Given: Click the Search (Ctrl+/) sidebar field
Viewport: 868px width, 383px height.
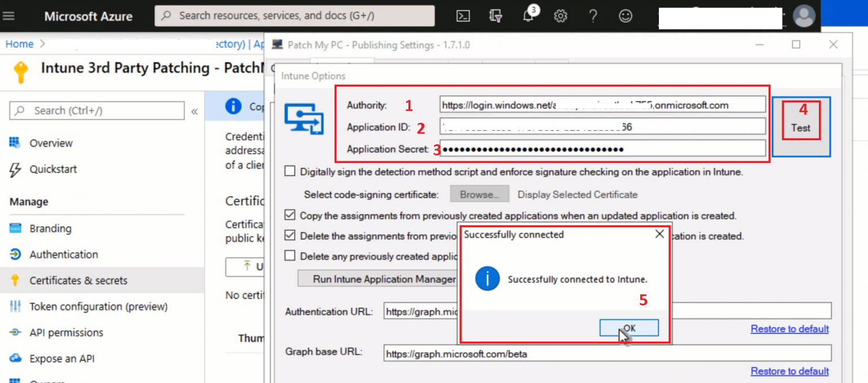Looking at the screenshot, I should click(x=97, y=110).
